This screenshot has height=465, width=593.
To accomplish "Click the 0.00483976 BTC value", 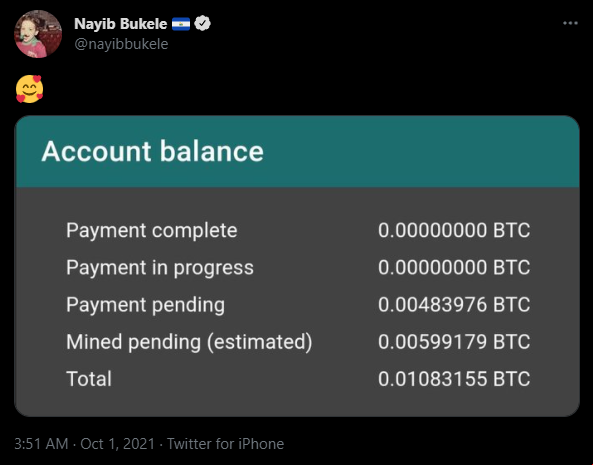I will point(454,305).
